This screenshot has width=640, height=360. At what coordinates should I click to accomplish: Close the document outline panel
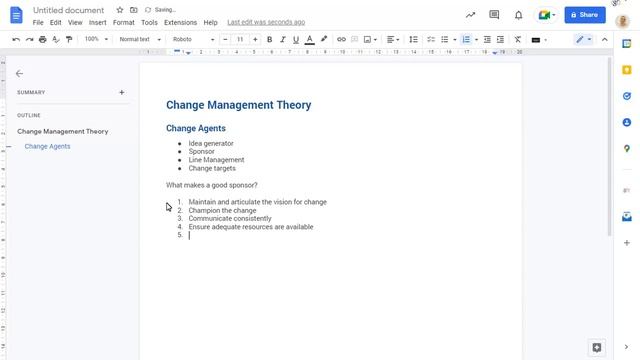[x=19, y=73]
